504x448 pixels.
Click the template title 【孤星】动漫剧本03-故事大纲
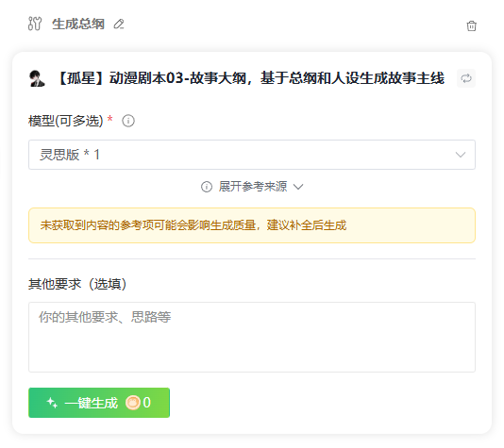coord(251,78)
